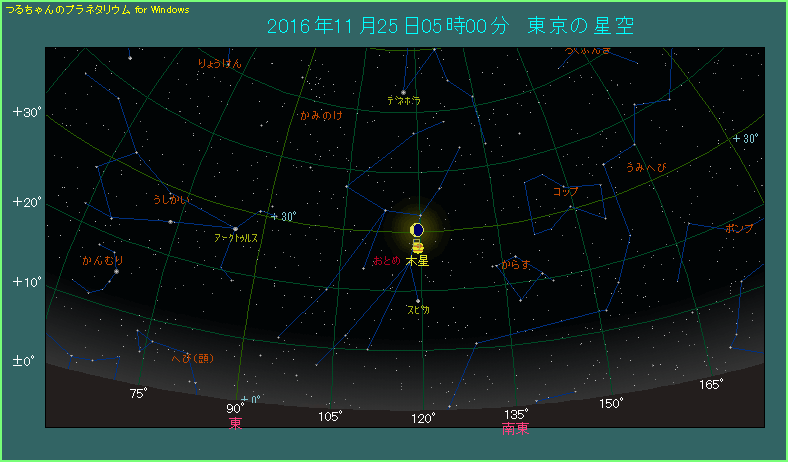Click the うしかい constellation name

172,200
